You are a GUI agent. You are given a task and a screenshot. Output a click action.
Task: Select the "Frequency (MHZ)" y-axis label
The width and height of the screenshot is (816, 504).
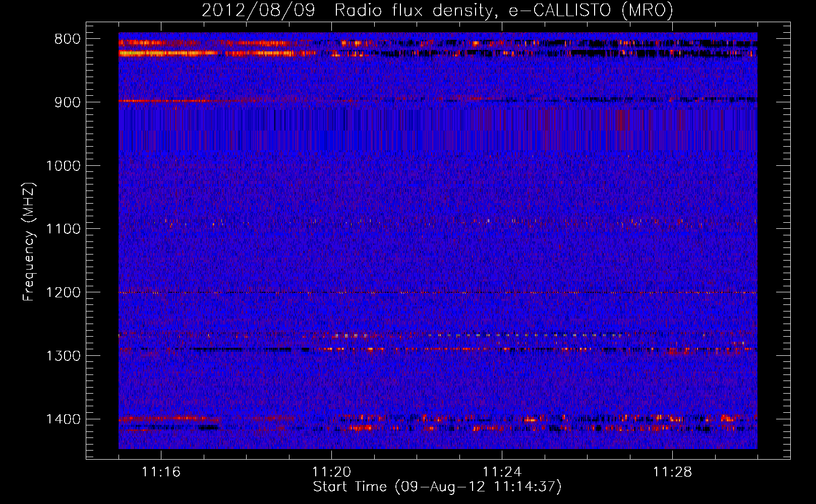(29, 241)
